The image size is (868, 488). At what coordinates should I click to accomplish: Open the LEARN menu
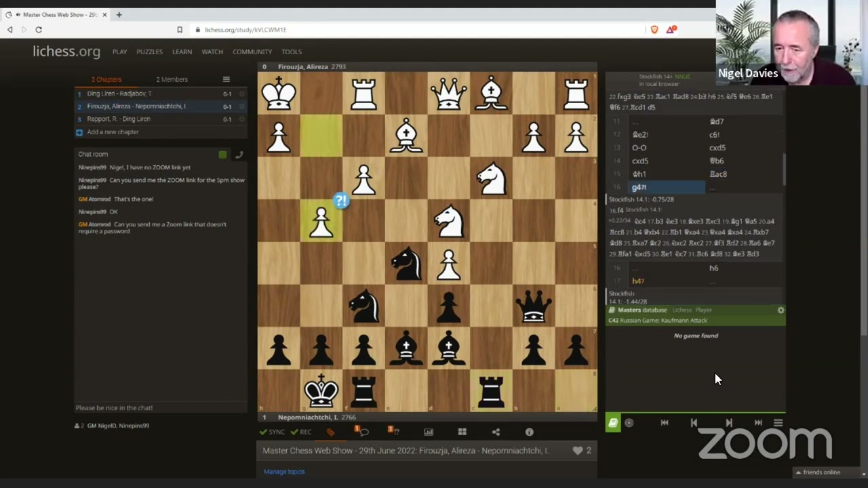(x=182, y=52)
